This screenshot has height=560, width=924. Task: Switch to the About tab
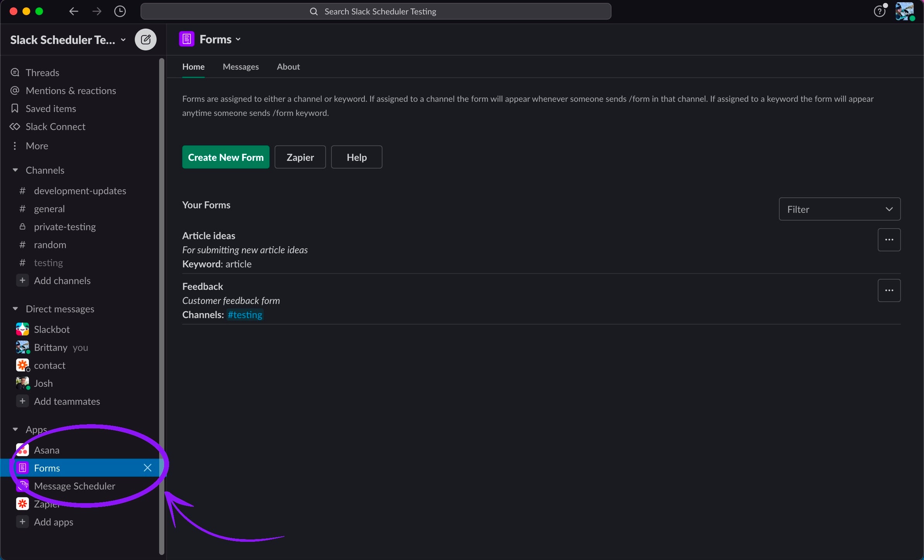(288, 67)
